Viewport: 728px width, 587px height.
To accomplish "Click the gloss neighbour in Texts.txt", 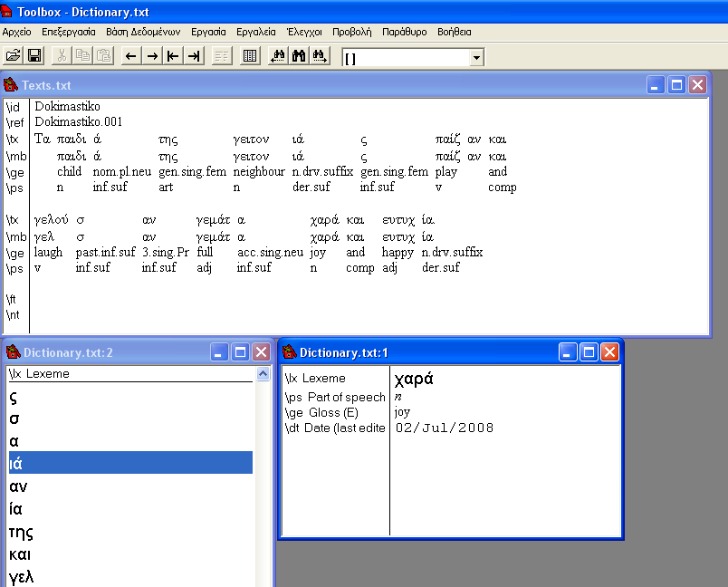I will pyautogui.click(x=259, y=171).
